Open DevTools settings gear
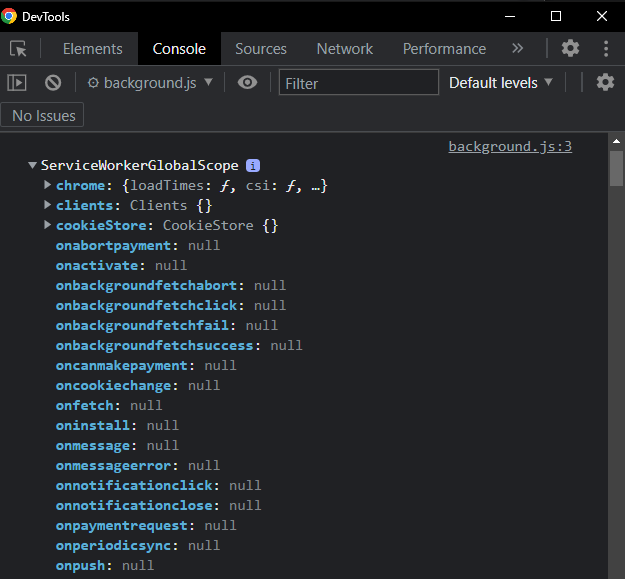The height and width of the screenshot is (579, 625). click(x=570, y=49)
